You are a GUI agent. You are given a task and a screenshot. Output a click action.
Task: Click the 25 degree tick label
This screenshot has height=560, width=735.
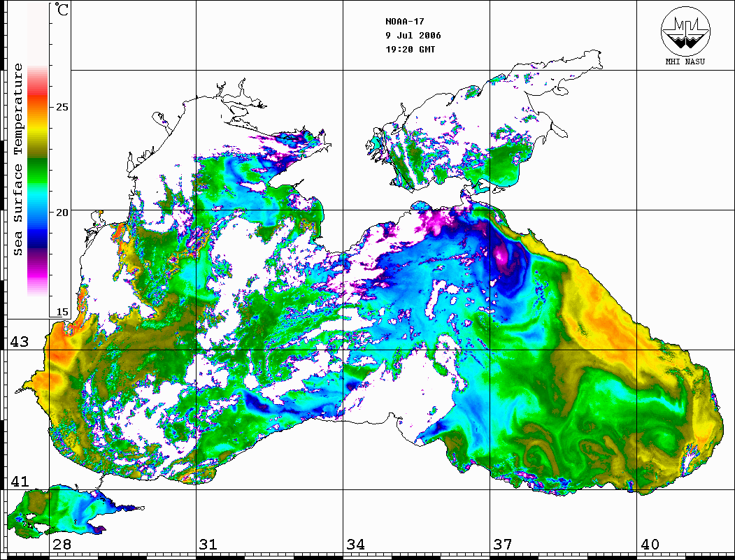pyautogui.click(x=63, y=107)
